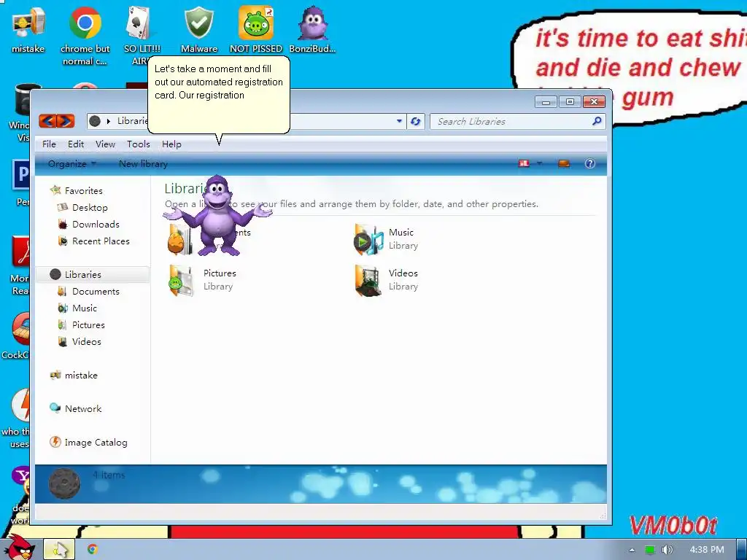Click the Libraries breadcrumb arrow
The height and width of the screenshot is (560, 747).
coord(108,122)
